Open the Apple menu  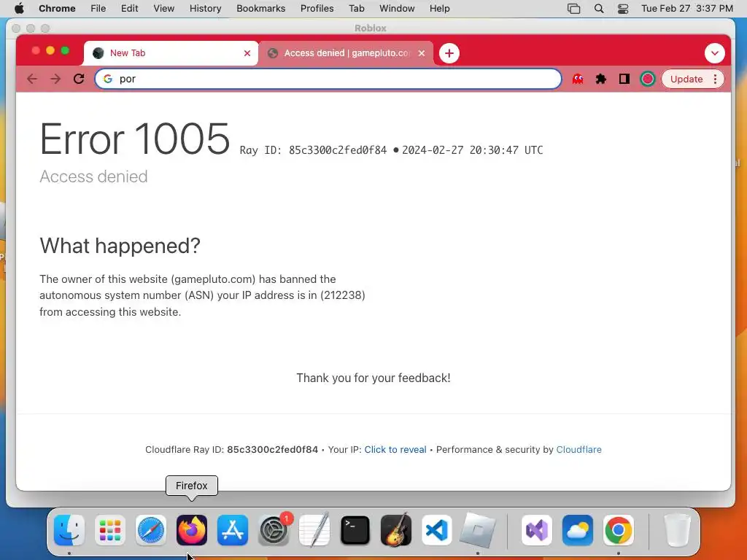click(19, 9)
